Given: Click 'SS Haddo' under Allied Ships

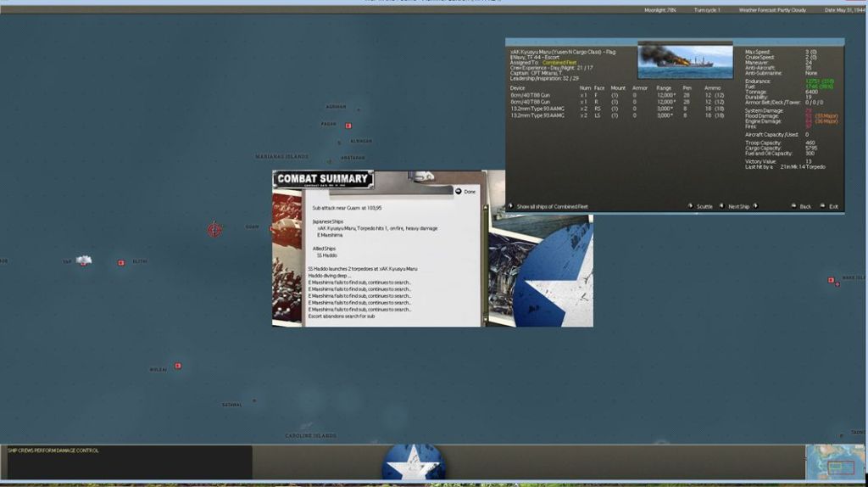Looking at the screenshot, I should pyautogui.click(x=327, y=255).
